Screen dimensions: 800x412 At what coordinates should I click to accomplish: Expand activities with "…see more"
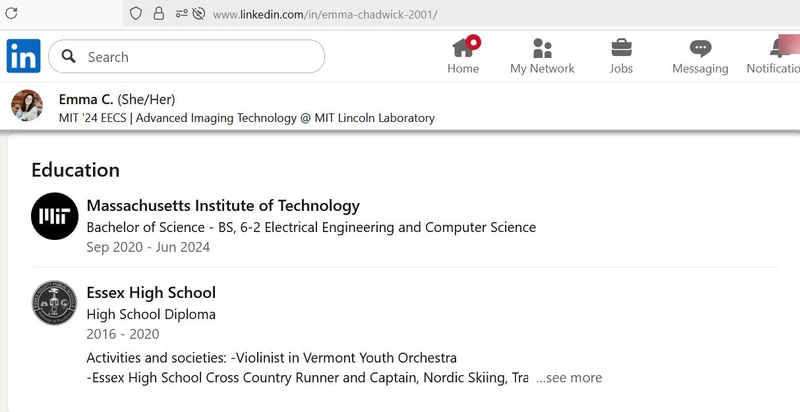[x=568, y=378]
